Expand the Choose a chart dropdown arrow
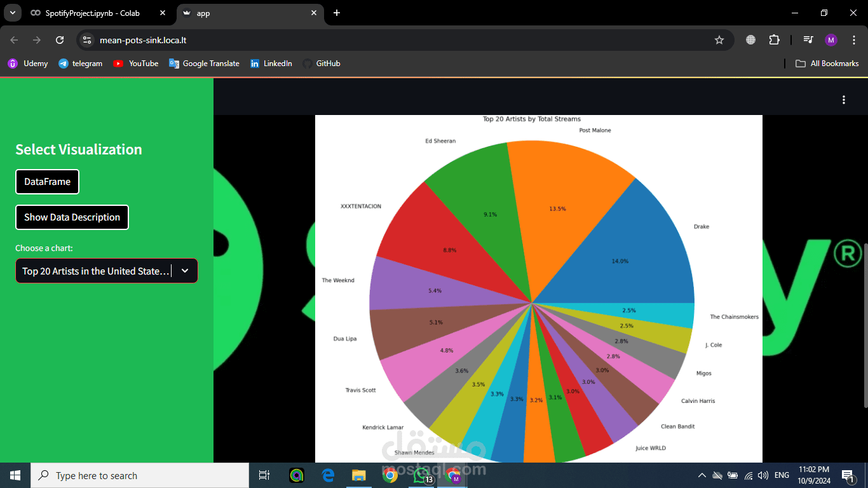This screenshot has height=488, width=868. coord(185,271)
